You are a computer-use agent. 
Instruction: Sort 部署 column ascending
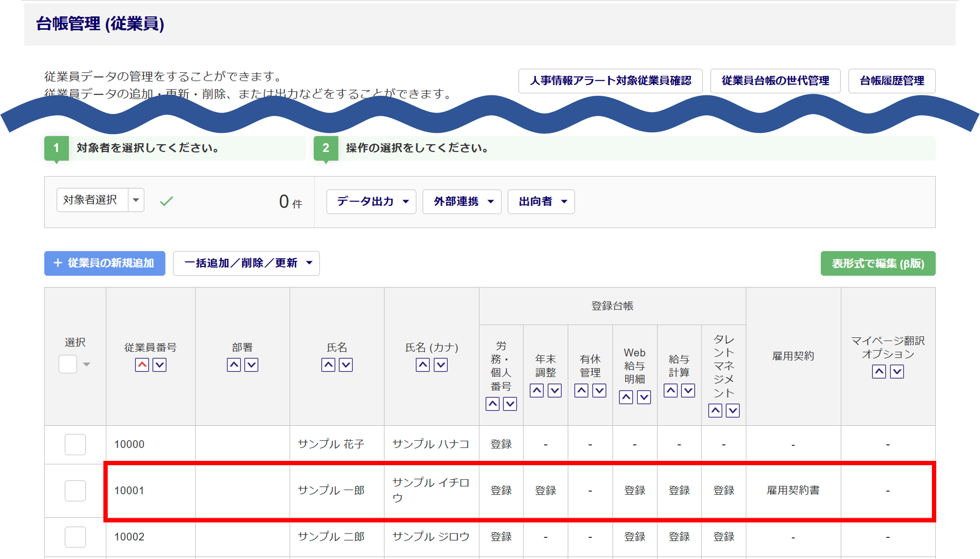pos(234,365)
